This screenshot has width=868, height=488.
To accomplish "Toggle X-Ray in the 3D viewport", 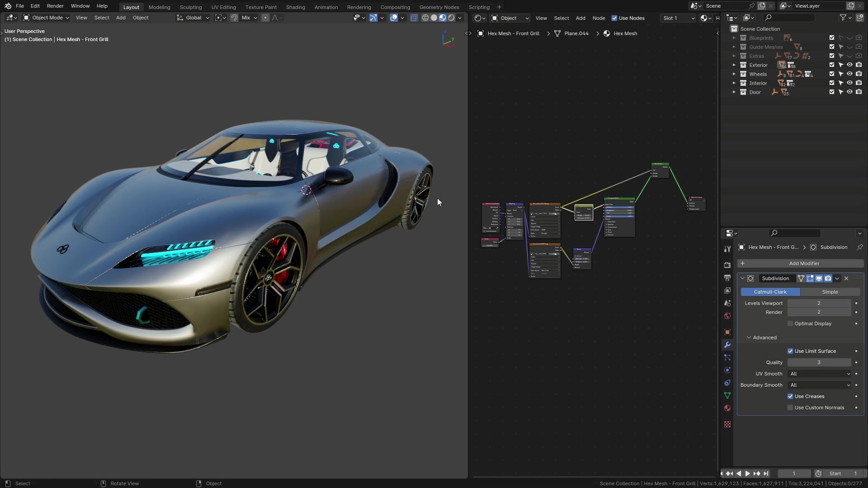I will pos(414,18).
